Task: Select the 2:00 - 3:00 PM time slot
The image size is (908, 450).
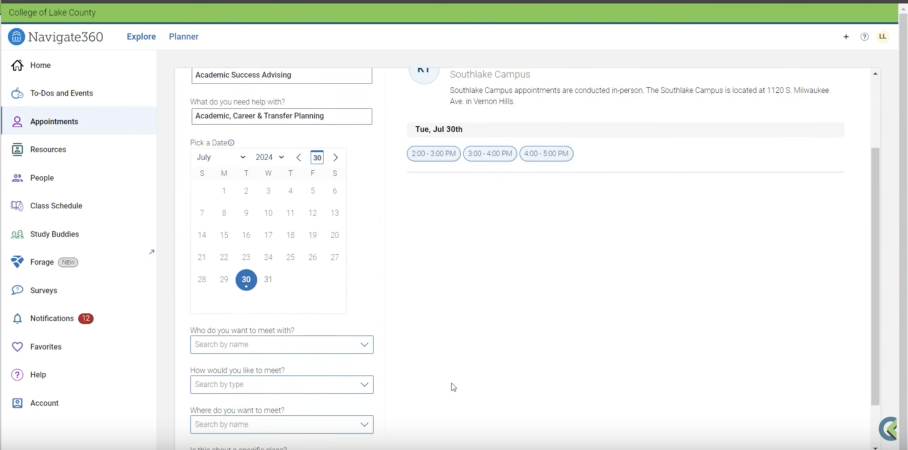Action: coord(433,154)
